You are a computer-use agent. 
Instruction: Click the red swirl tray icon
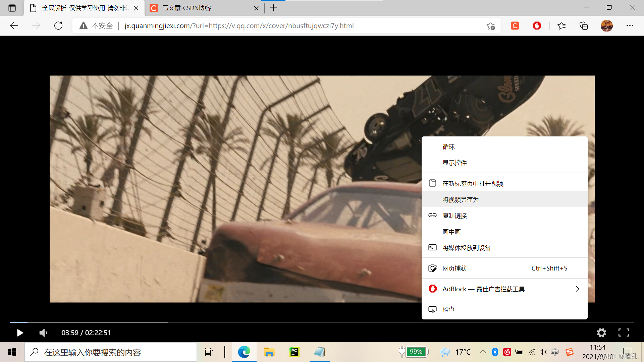click(507, 352)
